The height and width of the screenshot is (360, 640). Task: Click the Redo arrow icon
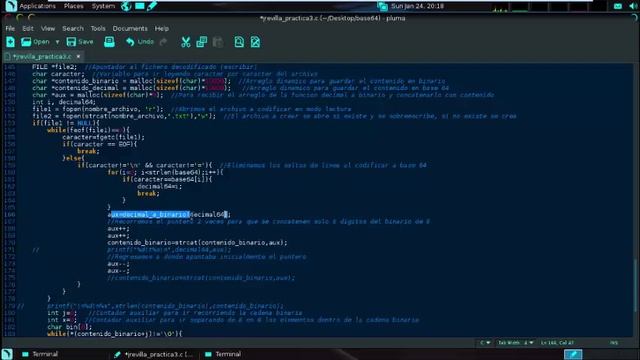point(163,42)
